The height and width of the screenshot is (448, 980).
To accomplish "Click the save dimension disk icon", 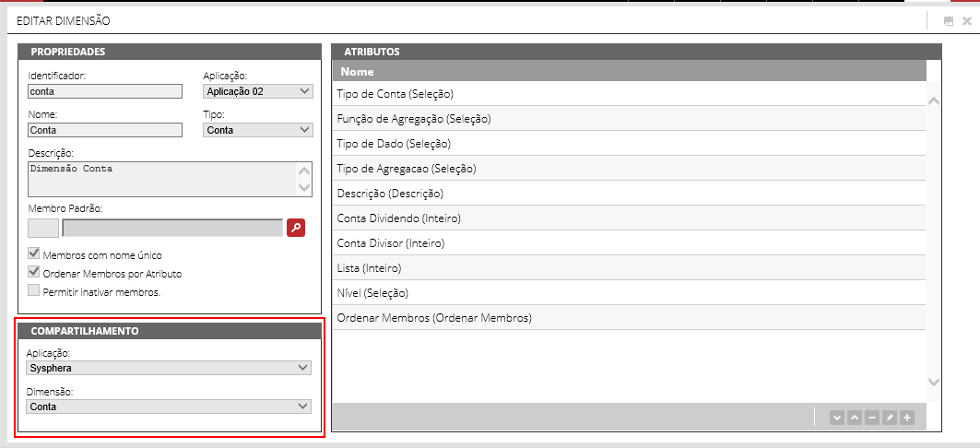I will click(x=949, y=20).
